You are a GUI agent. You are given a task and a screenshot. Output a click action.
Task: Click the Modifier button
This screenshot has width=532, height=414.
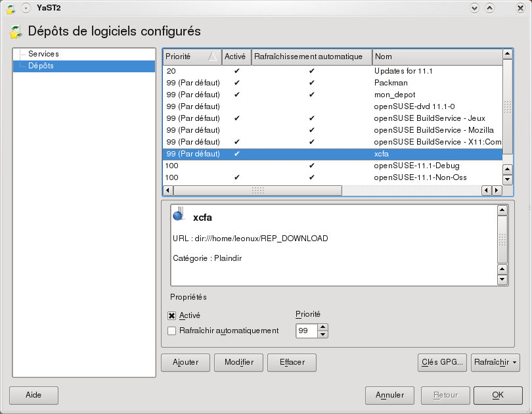click(x=239, y=363)
